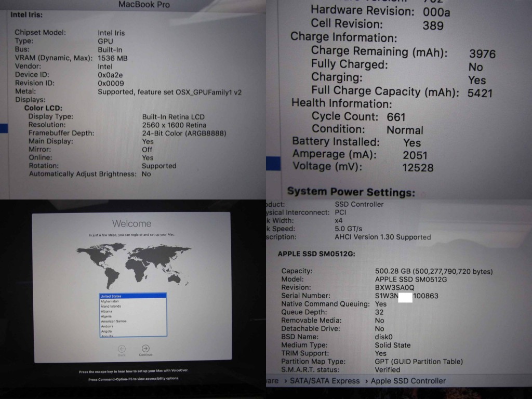
Task: Select Angola in the country list
Action: [x=133, y=331]
